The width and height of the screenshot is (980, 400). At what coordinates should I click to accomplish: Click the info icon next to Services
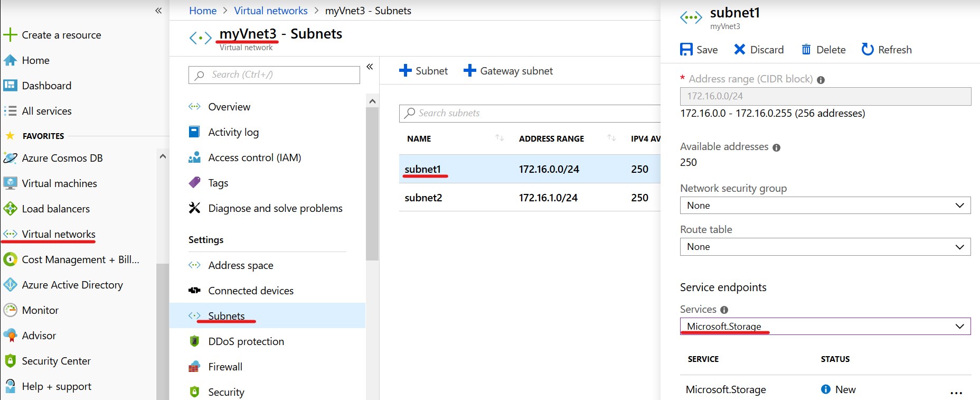[x=724, y=310]
